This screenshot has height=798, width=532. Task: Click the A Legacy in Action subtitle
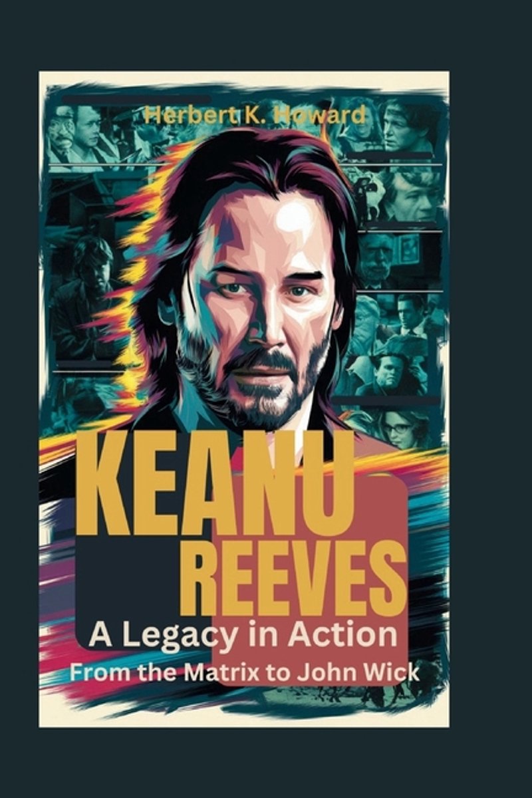[x=243, y=635]
